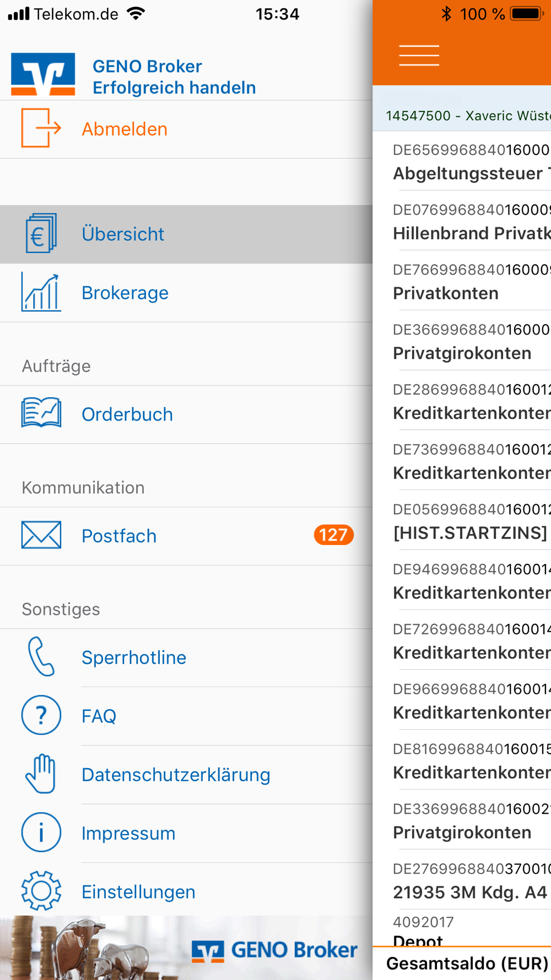The height and width of the screenshot is (980, 551).
Task: Open the Postfach menu entry
Action: [x=186, y=536]
